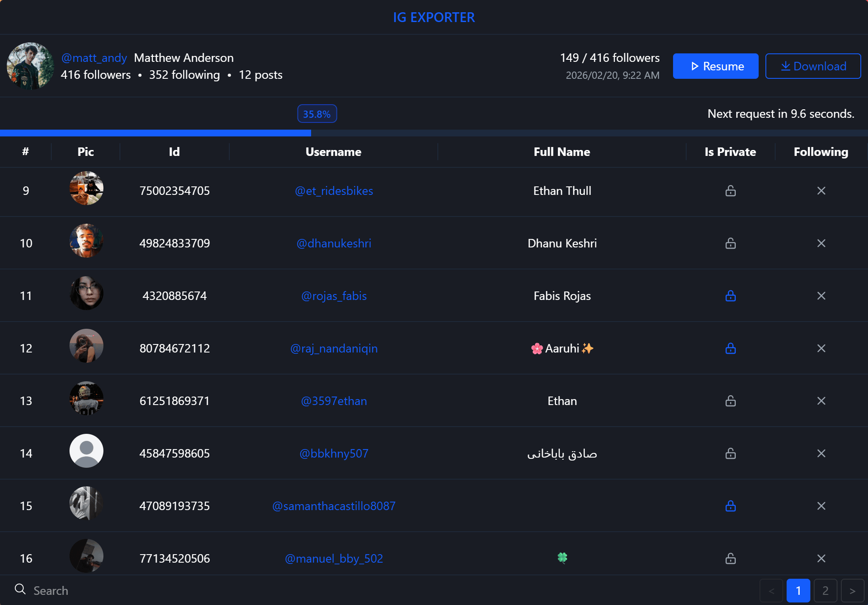Resume the follower export

715,66
